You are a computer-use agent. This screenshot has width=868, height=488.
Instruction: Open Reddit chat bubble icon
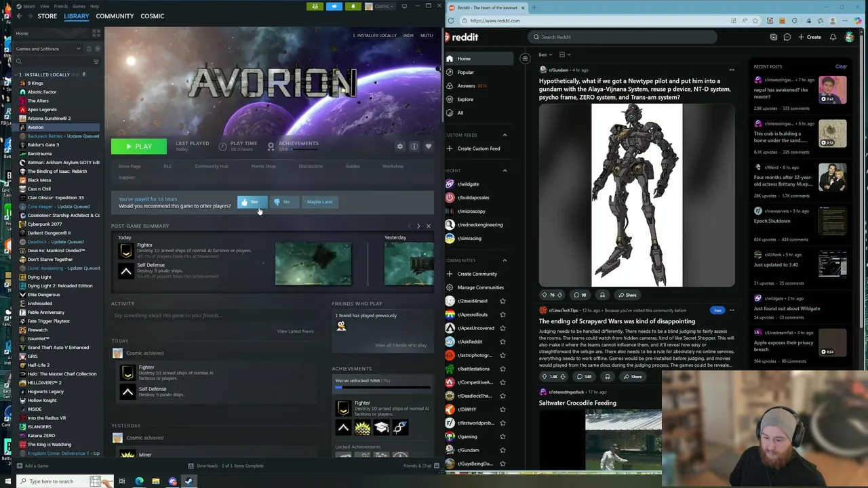click(x=787, y=37)
